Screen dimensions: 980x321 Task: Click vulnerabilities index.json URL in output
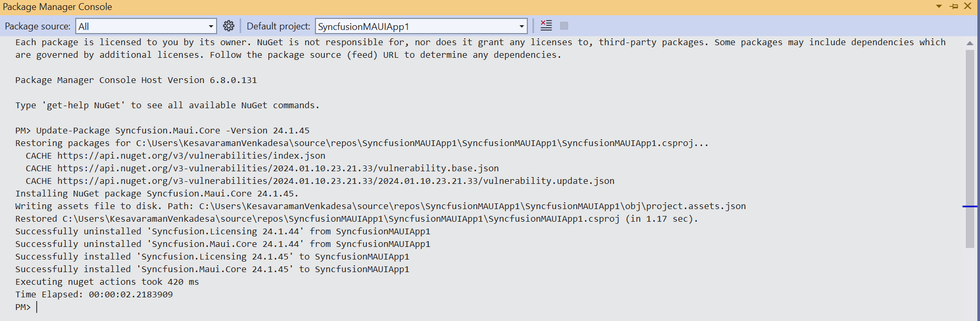click(191, 156)
